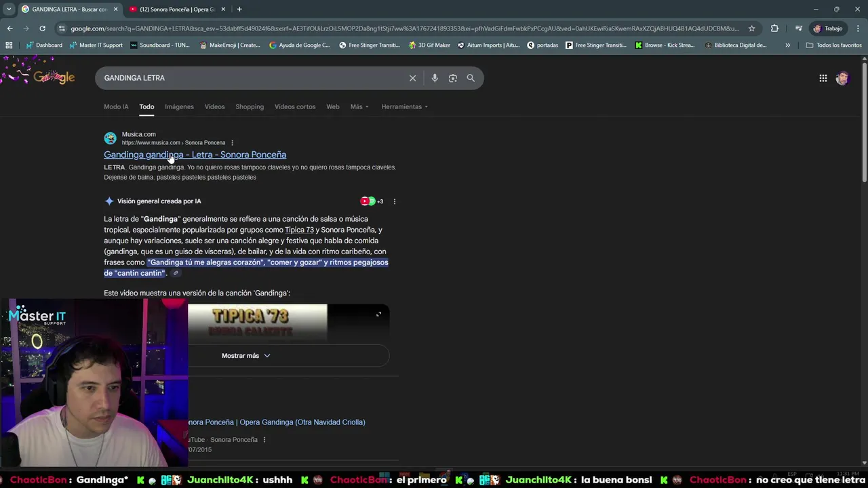Screen dimensions: 868x488
Task: Click the link icon after cantin cantin
Action: [175, 273]
